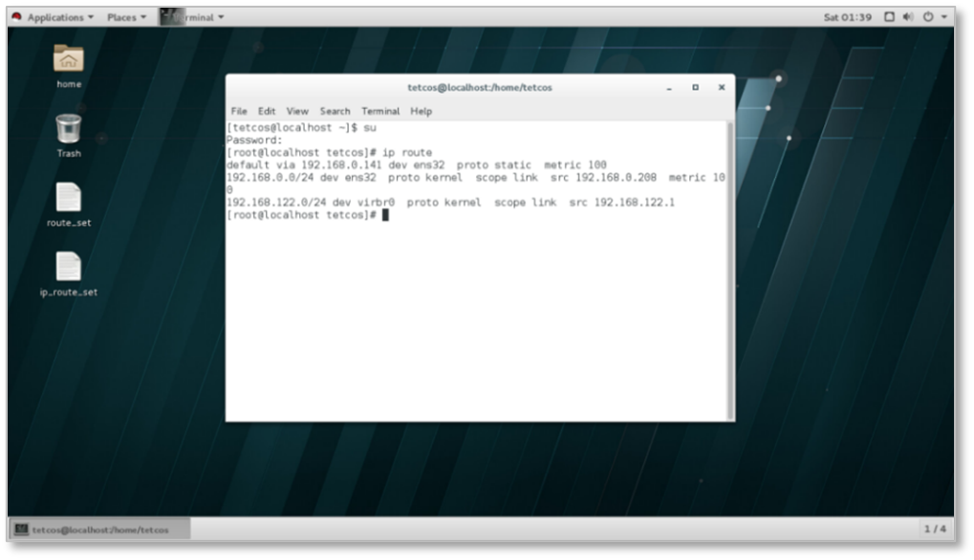The image size is (974, 560).
Task: Open the Search menu in terminal
Action: [x=335, y=111]
